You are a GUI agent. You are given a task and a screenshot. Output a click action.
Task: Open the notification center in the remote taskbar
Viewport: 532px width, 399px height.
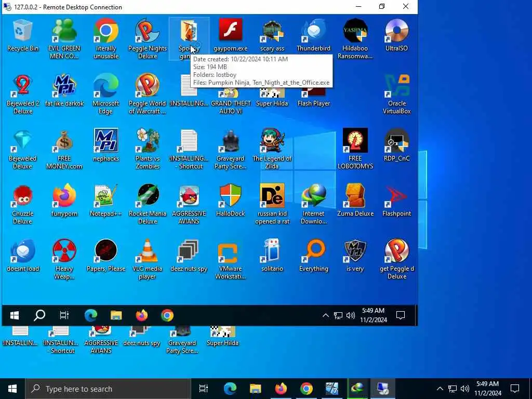click(401, 315)
